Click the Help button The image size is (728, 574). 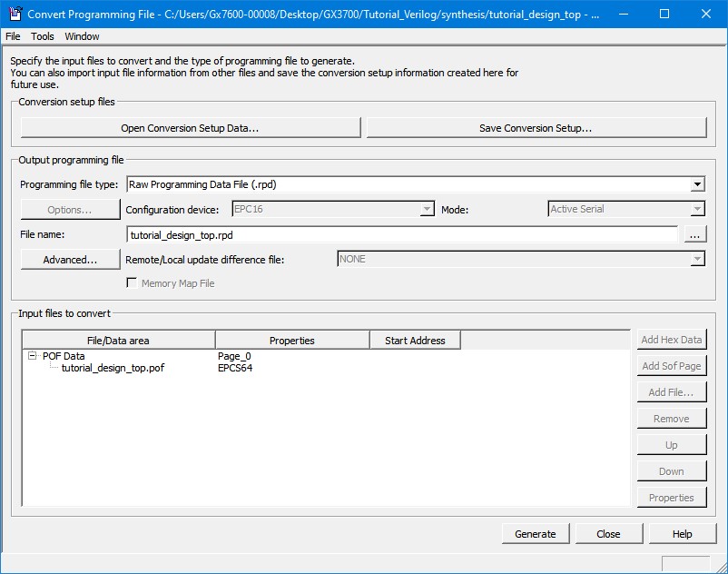coord(682,533)
